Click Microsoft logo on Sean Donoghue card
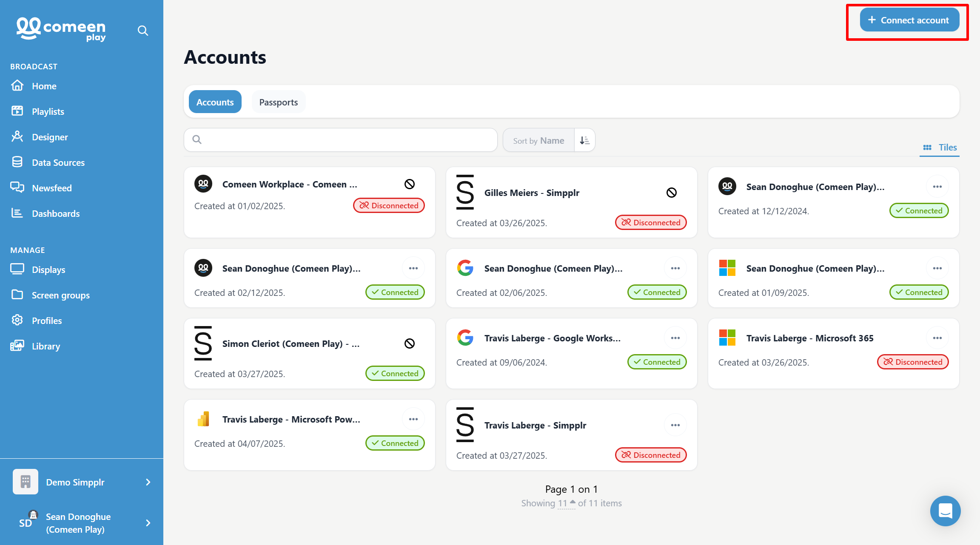The image size is (980, 545). click(x=727, y=268)
